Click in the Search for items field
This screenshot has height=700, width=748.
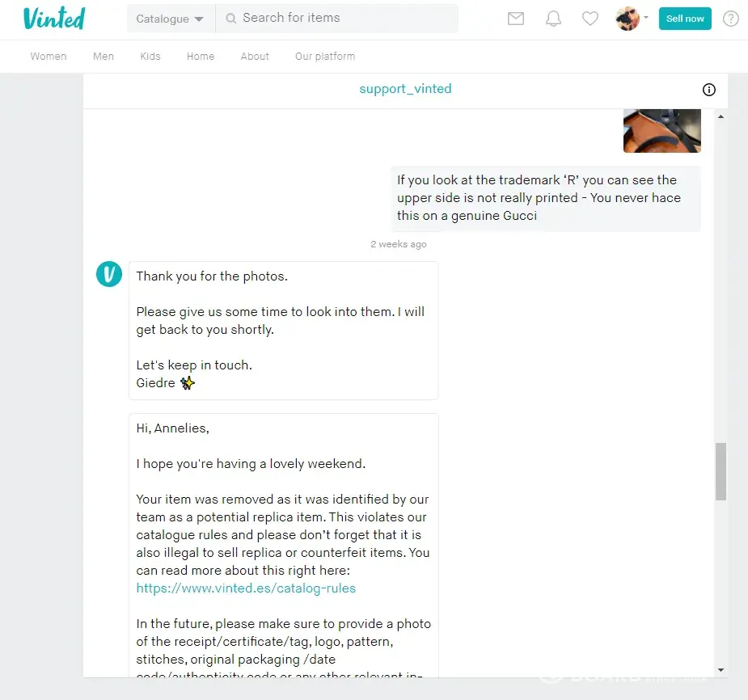tap(344, 19)
